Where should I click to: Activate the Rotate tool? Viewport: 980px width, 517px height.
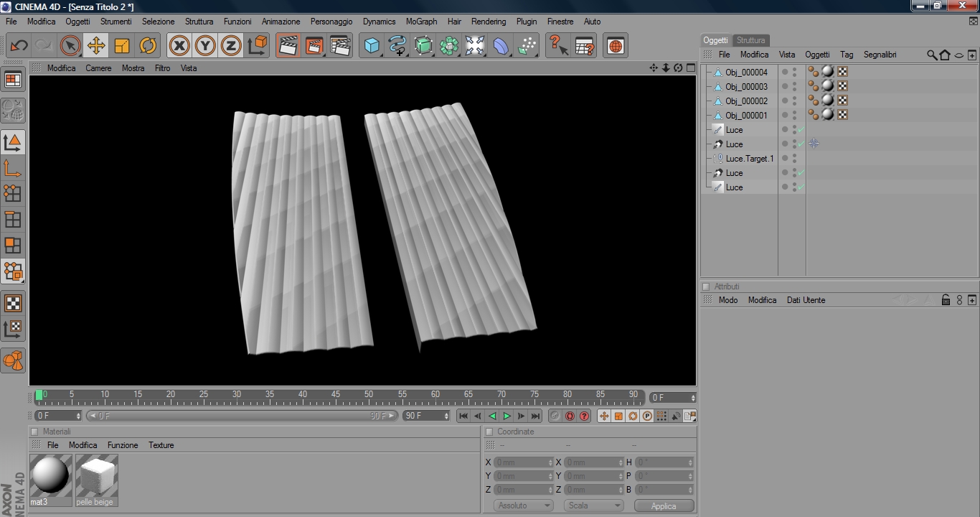tap(148, 46)
